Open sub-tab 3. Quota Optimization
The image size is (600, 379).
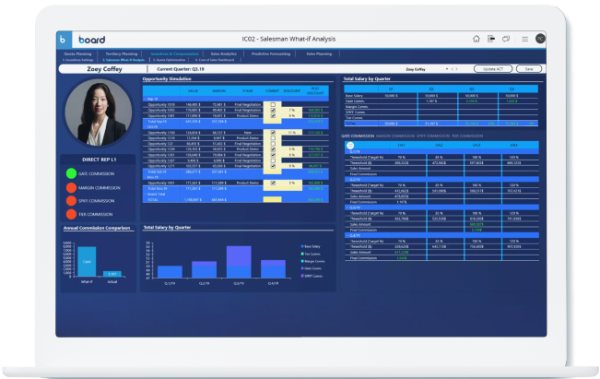(169, 60)
